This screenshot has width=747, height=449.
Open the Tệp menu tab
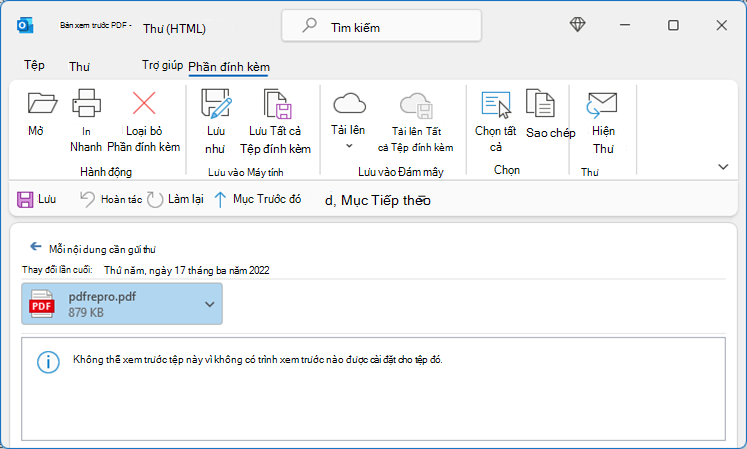click(x=34, y=65)
